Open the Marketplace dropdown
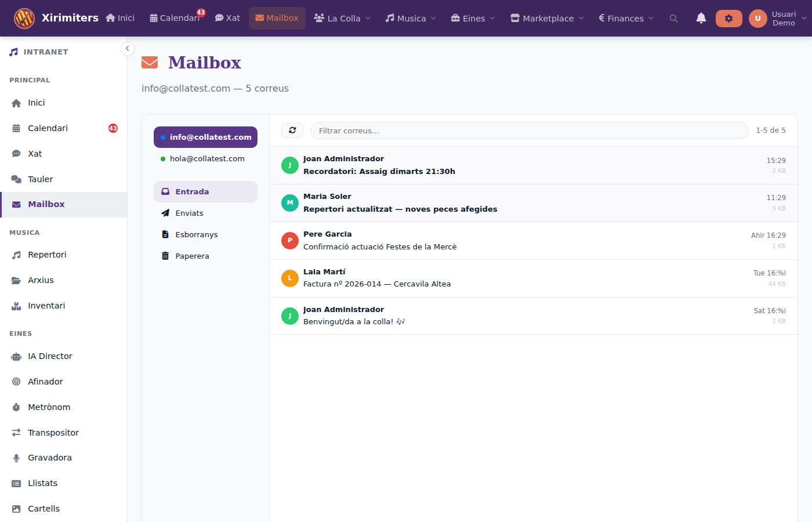 coord(546,18)
